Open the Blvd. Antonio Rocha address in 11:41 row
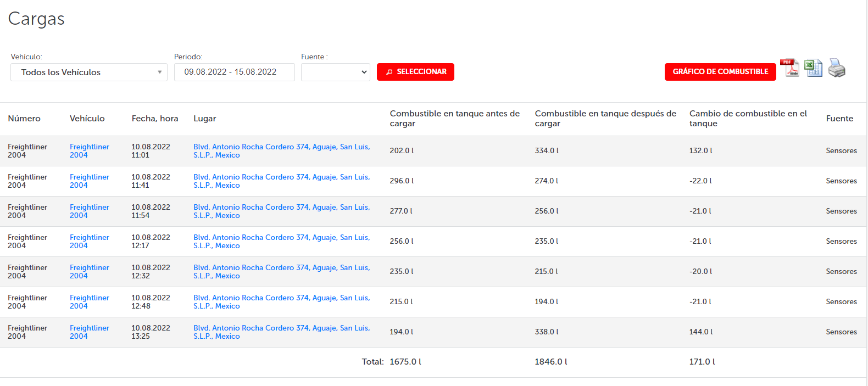Screen dimensions: 868x386 tap(282, 181)
